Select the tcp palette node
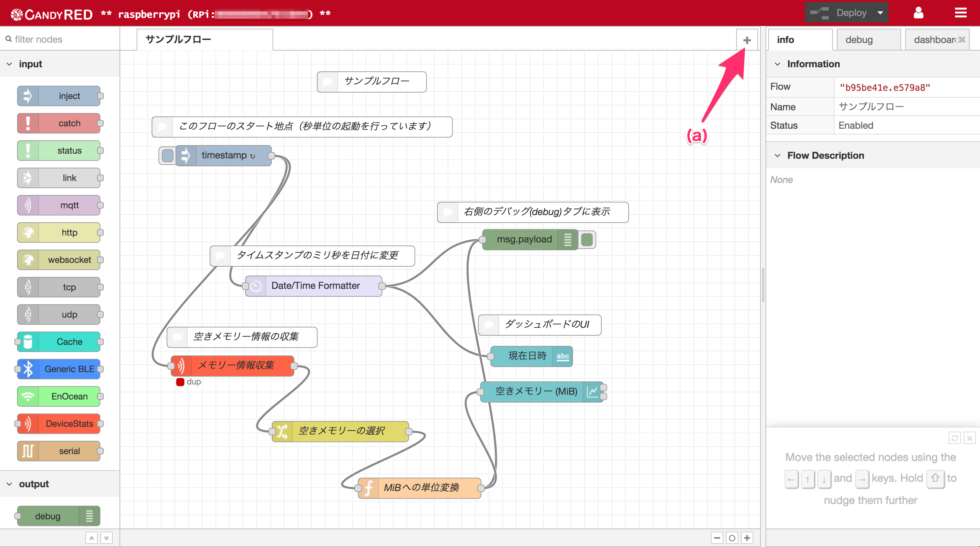 tap(59, 287)
